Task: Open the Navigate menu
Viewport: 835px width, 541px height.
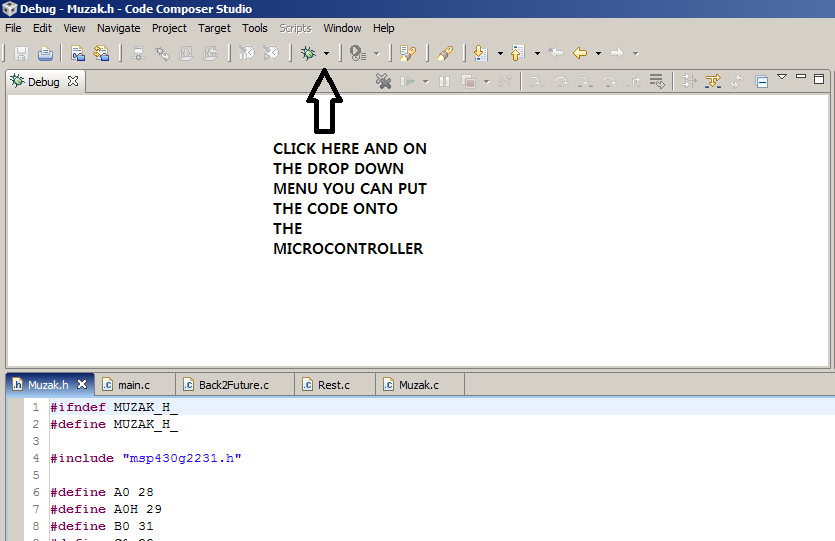Action: [119, 28]
